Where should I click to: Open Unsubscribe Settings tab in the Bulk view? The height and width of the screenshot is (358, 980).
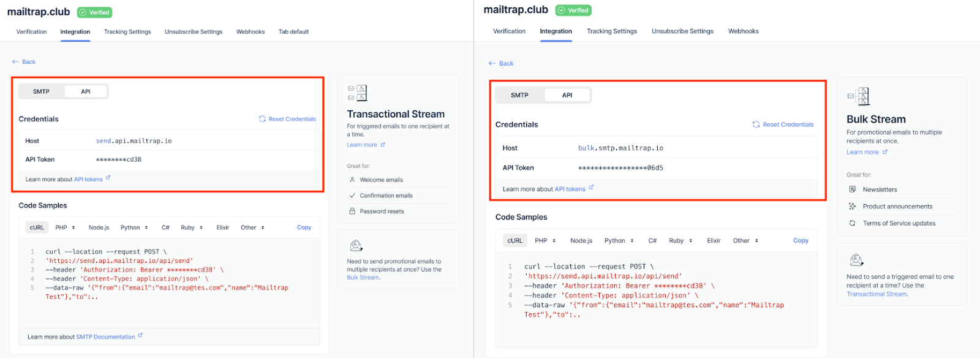pos(682,31)
